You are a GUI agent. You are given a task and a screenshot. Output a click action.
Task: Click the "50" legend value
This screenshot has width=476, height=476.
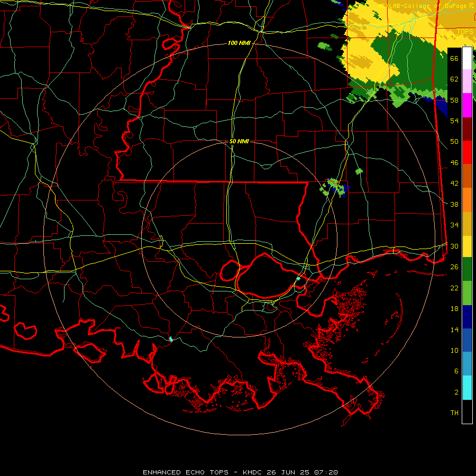pyautogui.click(x=454, y=142)
